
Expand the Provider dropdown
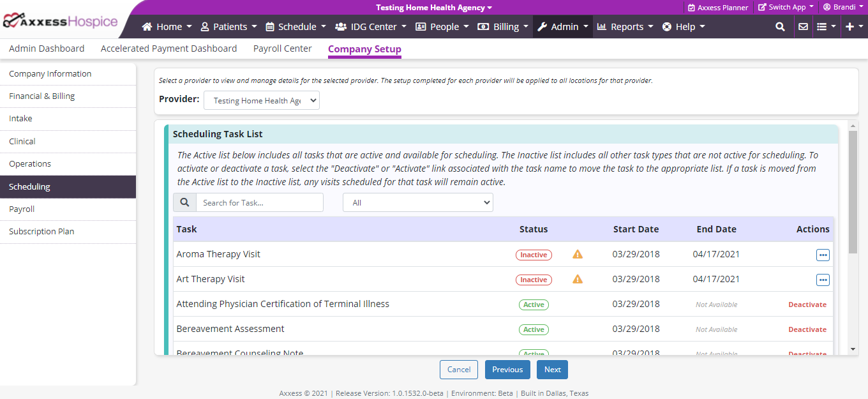[261, 100]
